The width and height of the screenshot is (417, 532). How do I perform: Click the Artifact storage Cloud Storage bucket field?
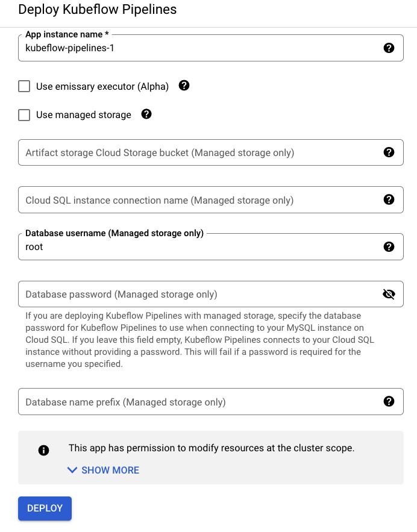199,152
